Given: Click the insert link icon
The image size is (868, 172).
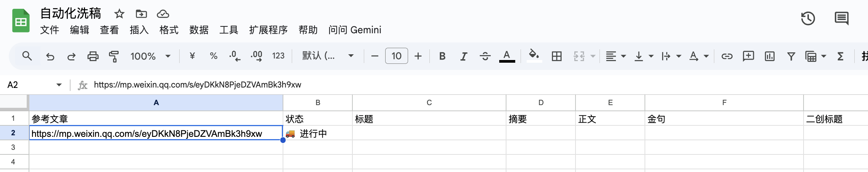Looking at the screenshot, I should 727,57.
